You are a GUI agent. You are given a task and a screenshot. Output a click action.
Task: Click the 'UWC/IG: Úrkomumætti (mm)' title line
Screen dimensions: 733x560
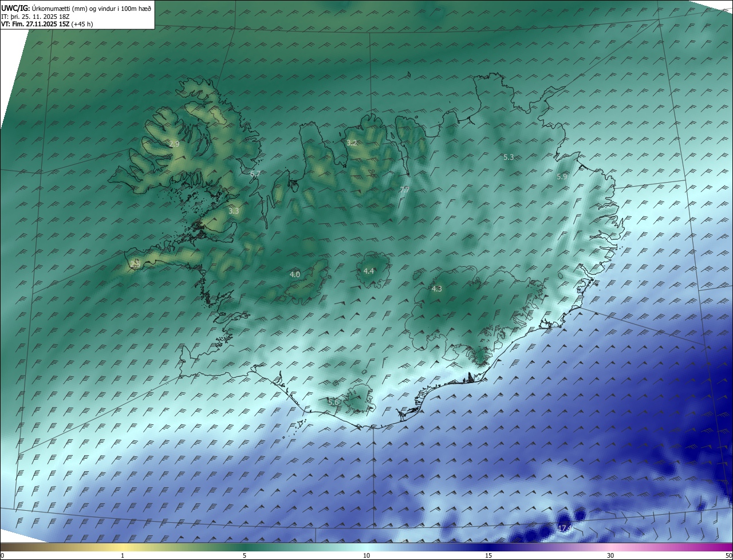76,8
